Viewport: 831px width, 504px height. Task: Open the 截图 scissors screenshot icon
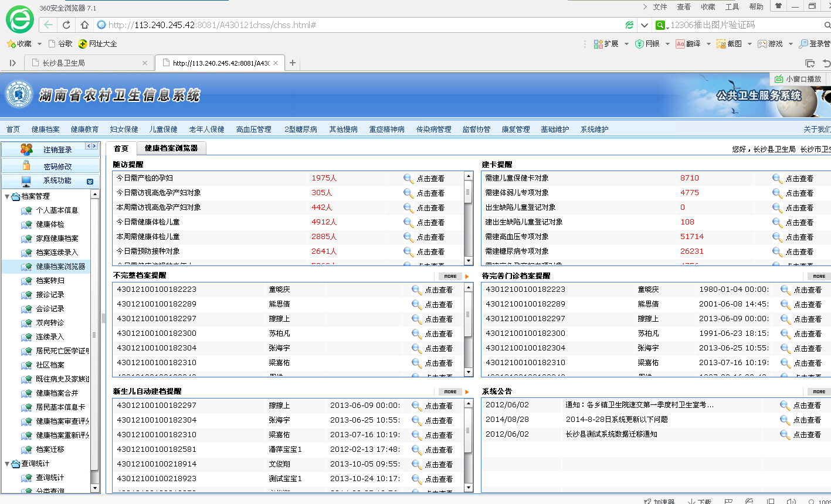coord(721,44)
